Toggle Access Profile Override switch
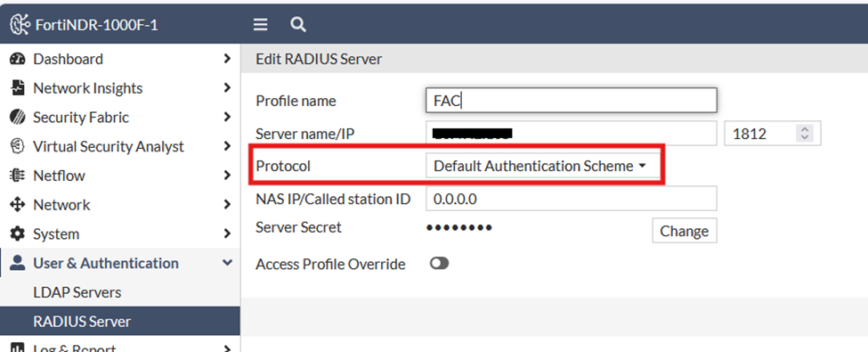 pyautogui.click(x=439, y=263)
